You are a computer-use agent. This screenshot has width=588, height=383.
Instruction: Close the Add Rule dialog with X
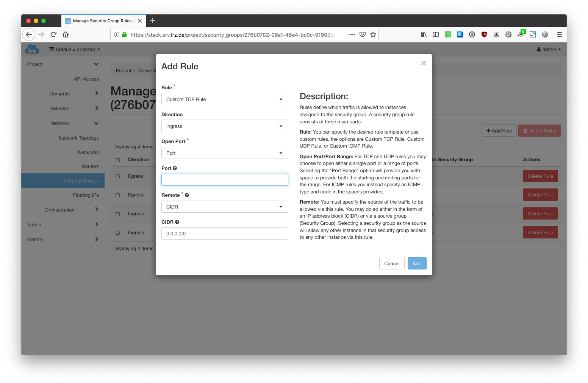click(x=424, y=63)
